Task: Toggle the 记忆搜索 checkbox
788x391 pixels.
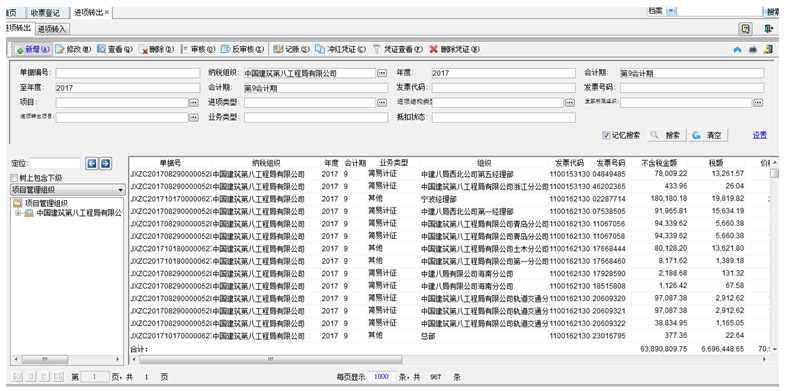Action: click(x=606, y=135)
